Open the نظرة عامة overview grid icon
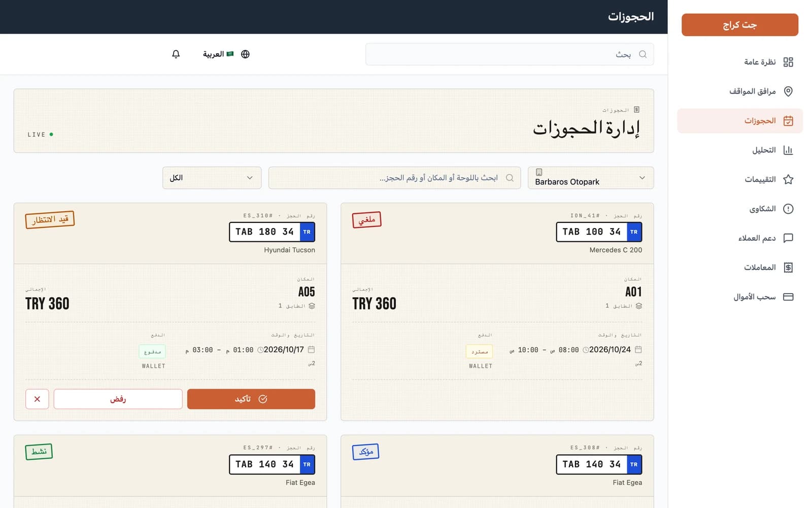The height and width of the screenshot is (508, 812). click(788, 62)
